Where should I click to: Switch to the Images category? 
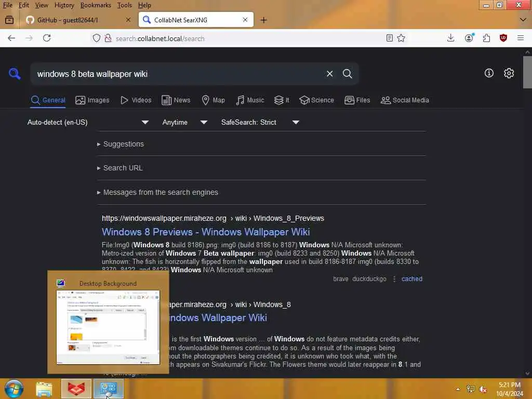[x=92, y=100]
